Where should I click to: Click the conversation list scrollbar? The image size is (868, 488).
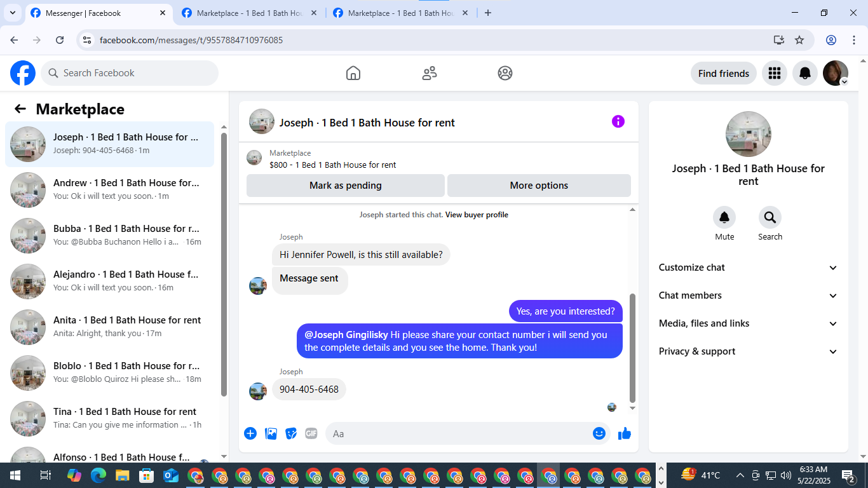point(224,264)
